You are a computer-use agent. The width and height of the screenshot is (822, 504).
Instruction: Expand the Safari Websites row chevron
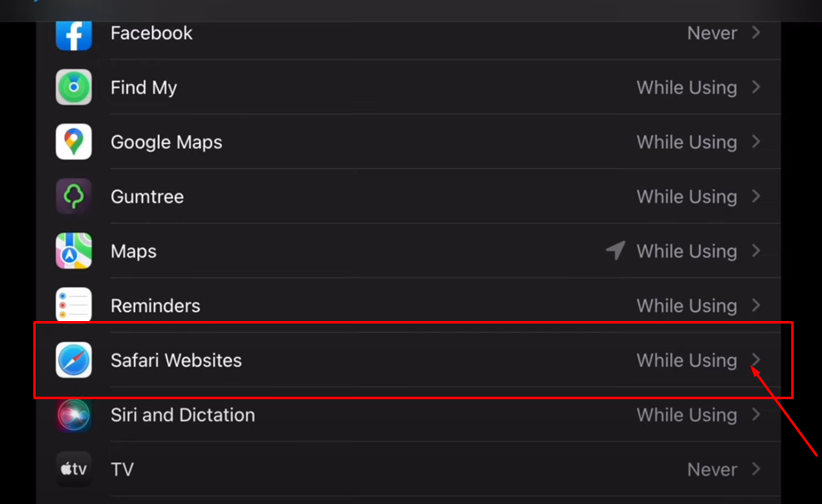[x=756, y=359]
